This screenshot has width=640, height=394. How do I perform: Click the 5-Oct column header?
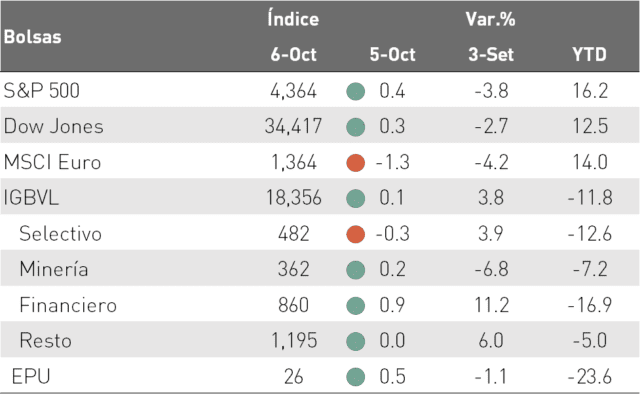click(392, 54)
